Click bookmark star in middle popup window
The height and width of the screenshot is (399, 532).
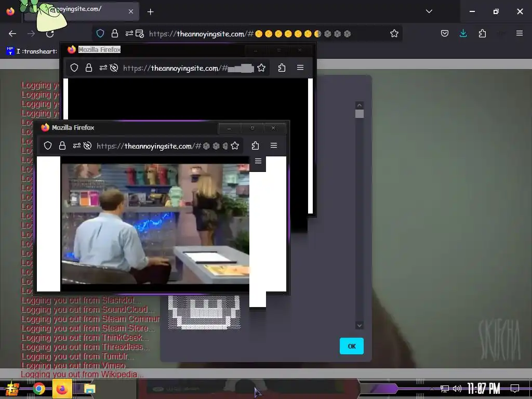coord(261,68)
